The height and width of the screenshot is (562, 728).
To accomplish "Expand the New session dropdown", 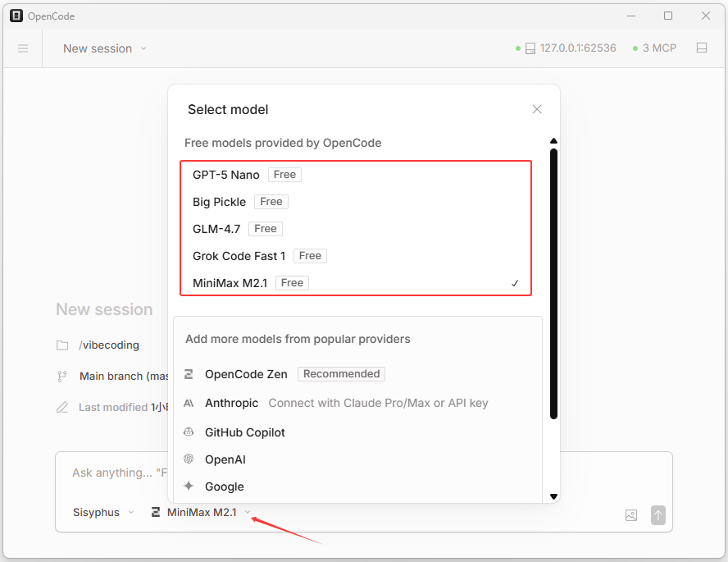I will click(105, 48).
